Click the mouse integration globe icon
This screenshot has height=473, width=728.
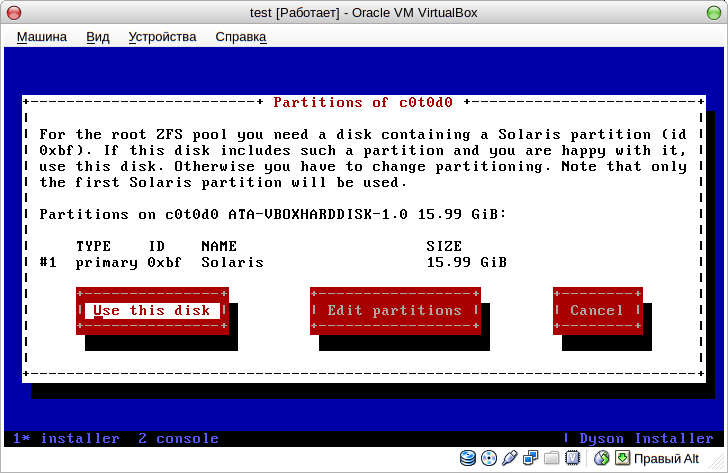(x=601, y=458)
